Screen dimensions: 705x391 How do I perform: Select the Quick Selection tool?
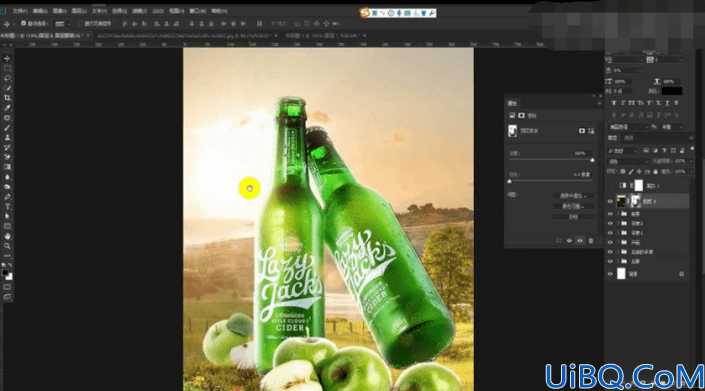7,88
